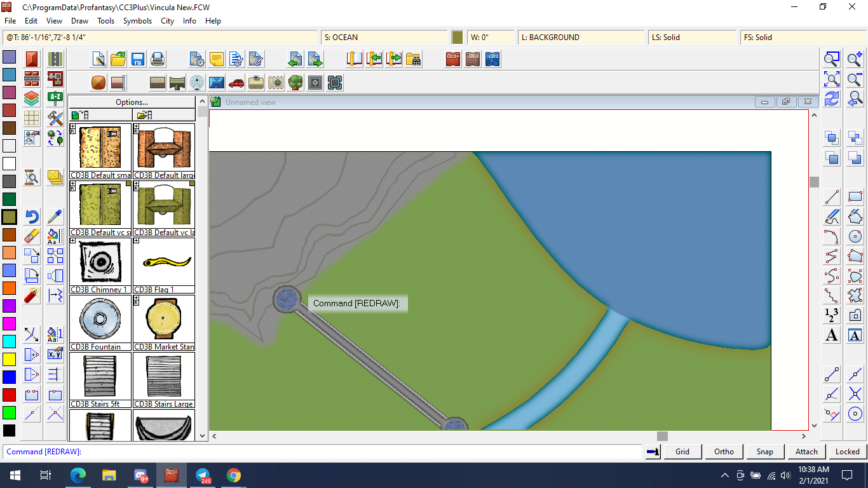Click the blue CD3 toolbar button

coord(492,60)
